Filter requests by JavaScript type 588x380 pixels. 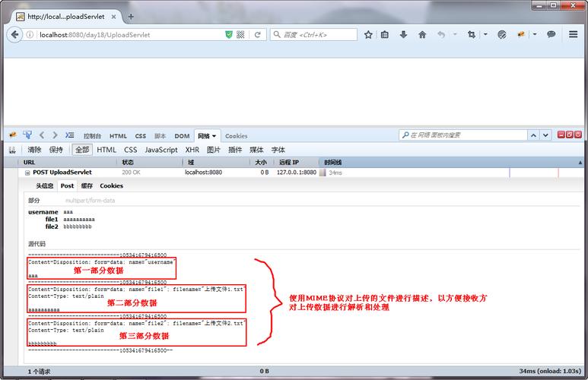click(x=161, y=150)
